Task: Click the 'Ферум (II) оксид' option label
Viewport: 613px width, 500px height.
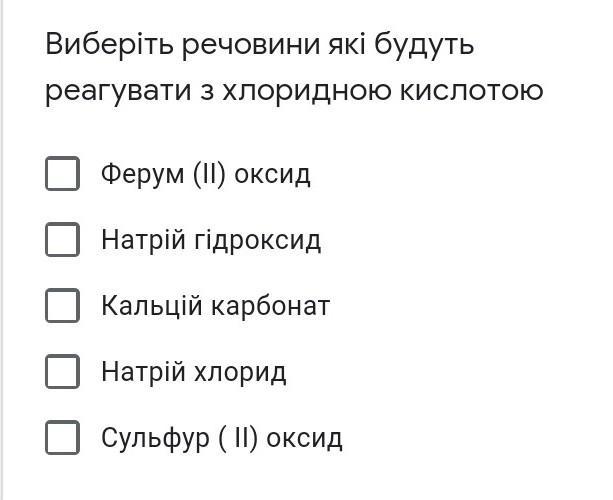Action: point(205,174)
